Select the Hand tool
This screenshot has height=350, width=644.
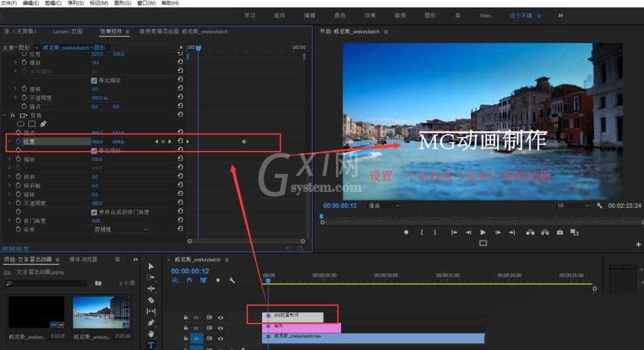151,333
